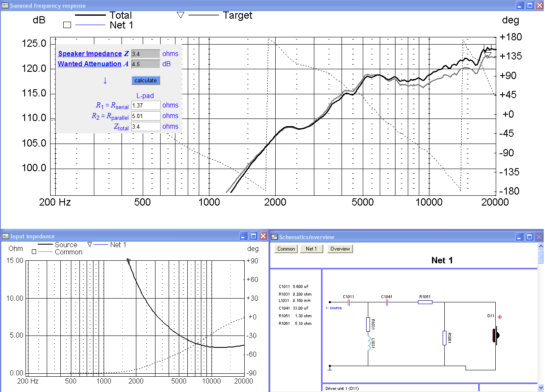Open the Overview schematic view
Screen dimensions: 545x392
click(x=340, y=249)
